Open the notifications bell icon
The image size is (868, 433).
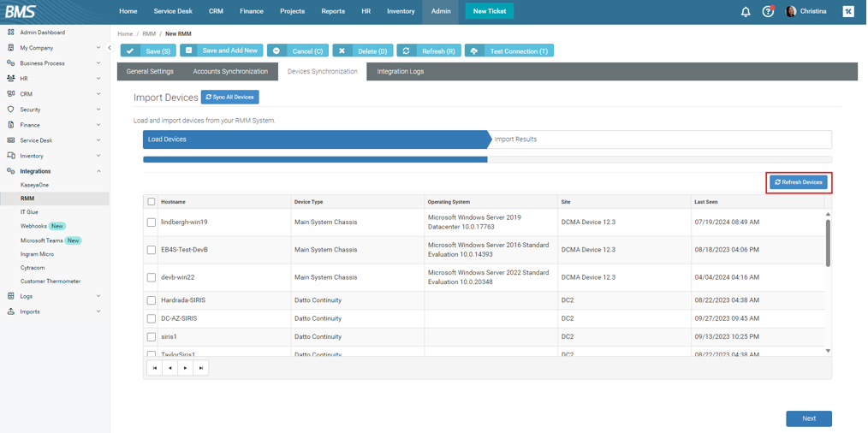coord(745,12)
